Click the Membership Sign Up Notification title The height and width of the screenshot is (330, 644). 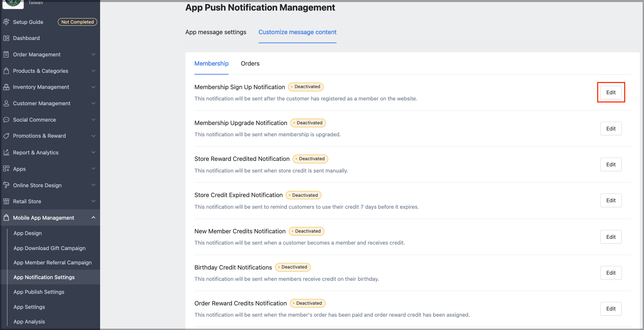(x=239, y=87)
